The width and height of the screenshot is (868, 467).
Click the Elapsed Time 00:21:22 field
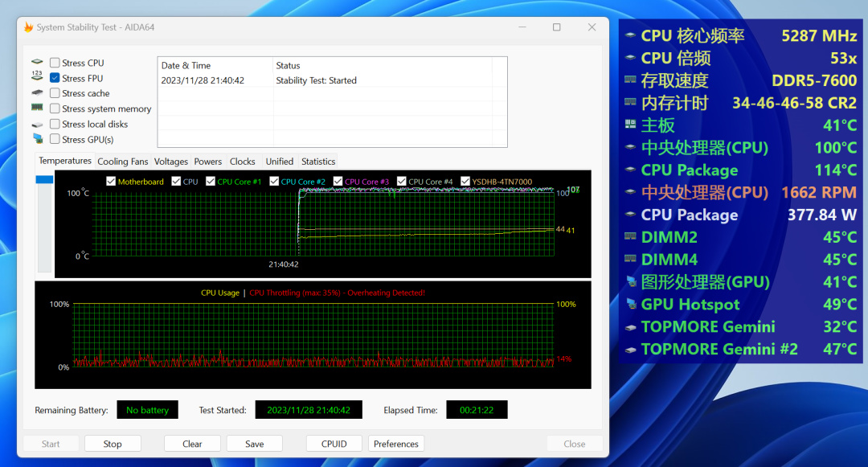[x=477, y=410]
